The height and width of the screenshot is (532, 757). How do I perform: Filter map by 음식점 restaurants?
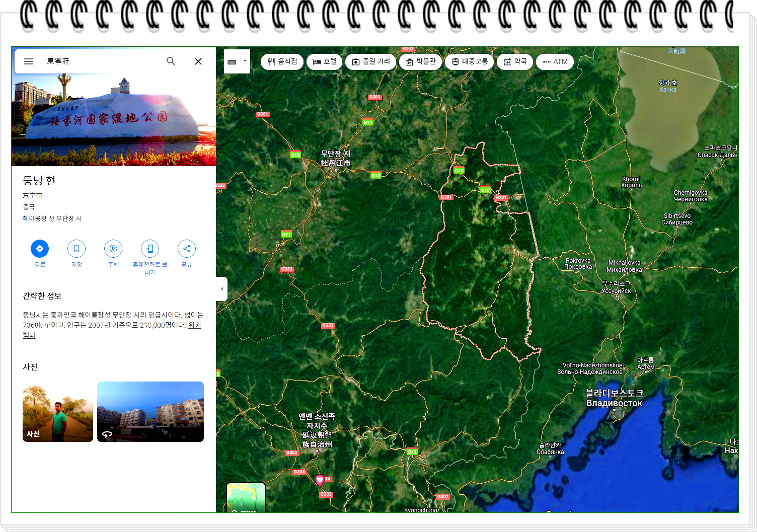coord(282,62)
